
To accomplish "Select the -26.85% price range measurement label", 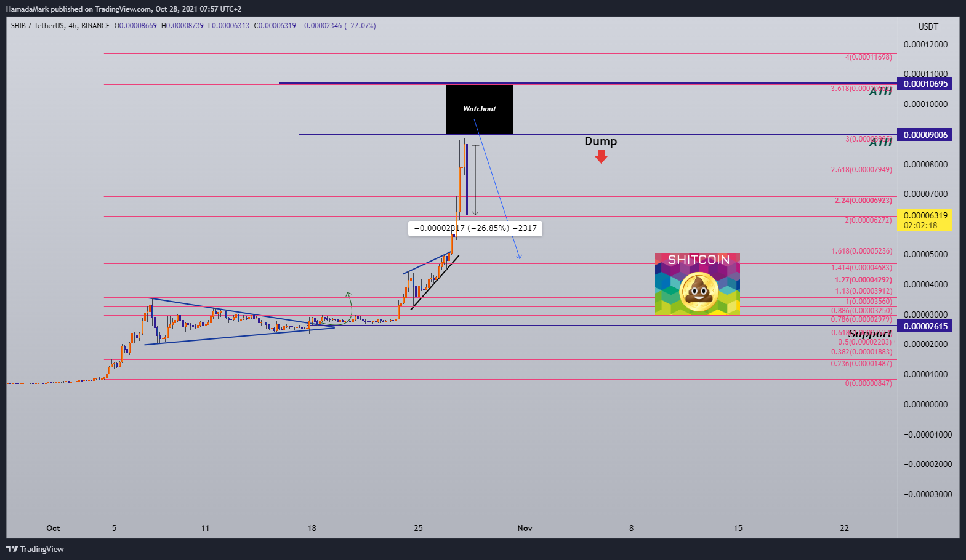I will click(475, 228).
